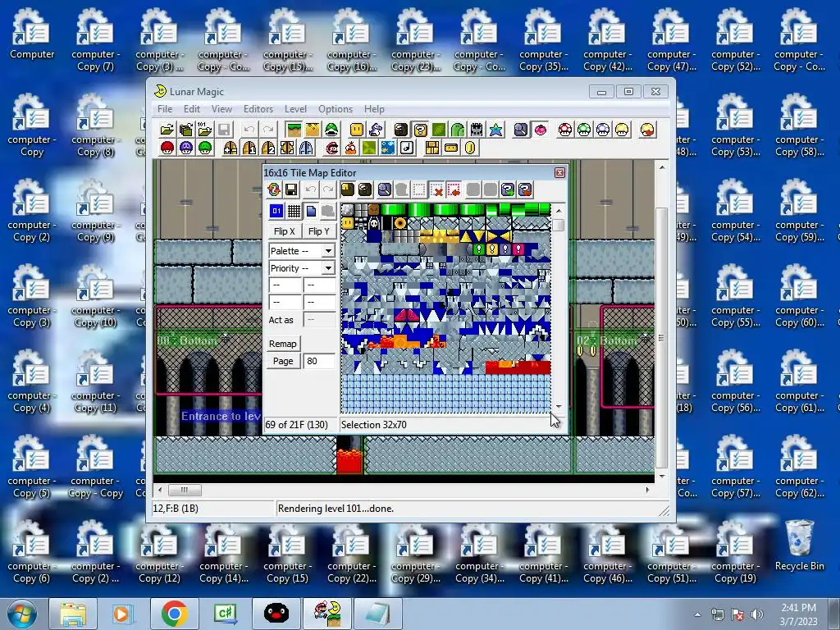The width and height of the screenshot is (840, 630).
Task: Open Windows Explorer folder on taskbar
Action: (73, 614)
